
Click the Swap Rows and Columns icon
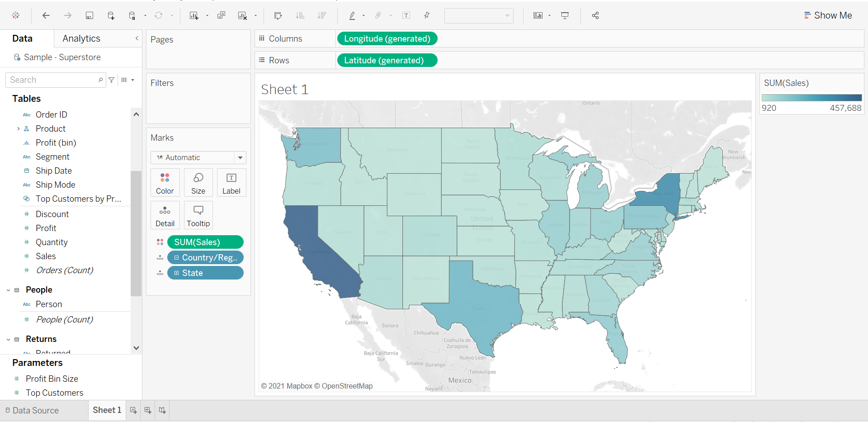(278, 15)
